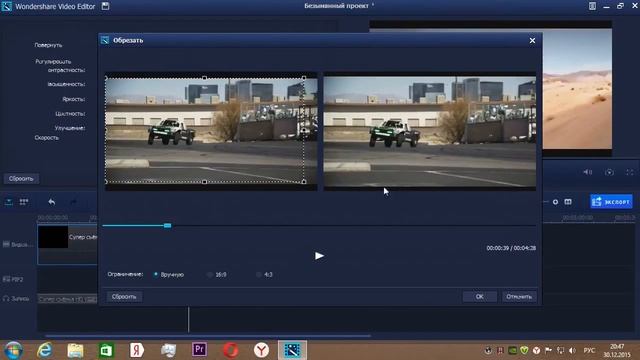
Task: Click the Скорость label in left panel
Action: point(47,138)
